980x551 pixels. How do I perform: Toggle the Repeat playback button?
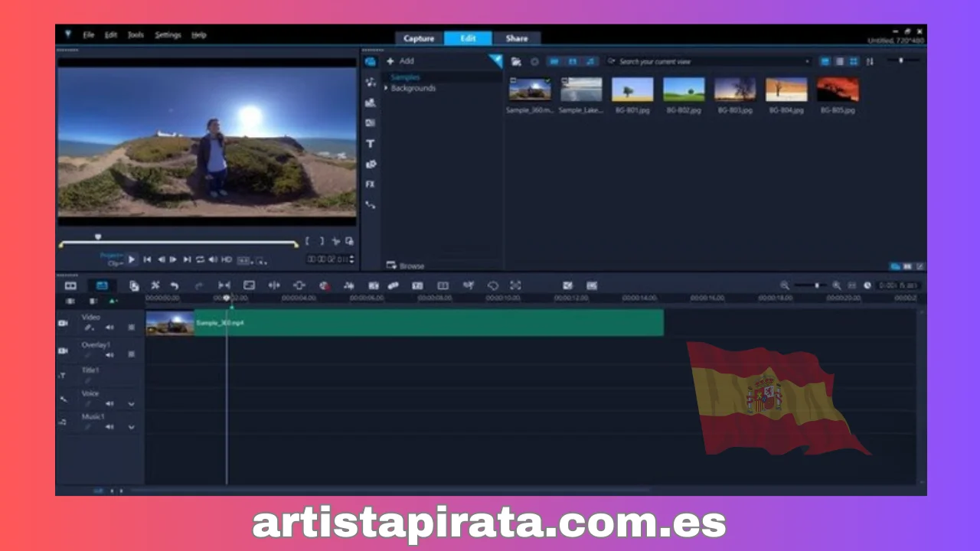201,259
